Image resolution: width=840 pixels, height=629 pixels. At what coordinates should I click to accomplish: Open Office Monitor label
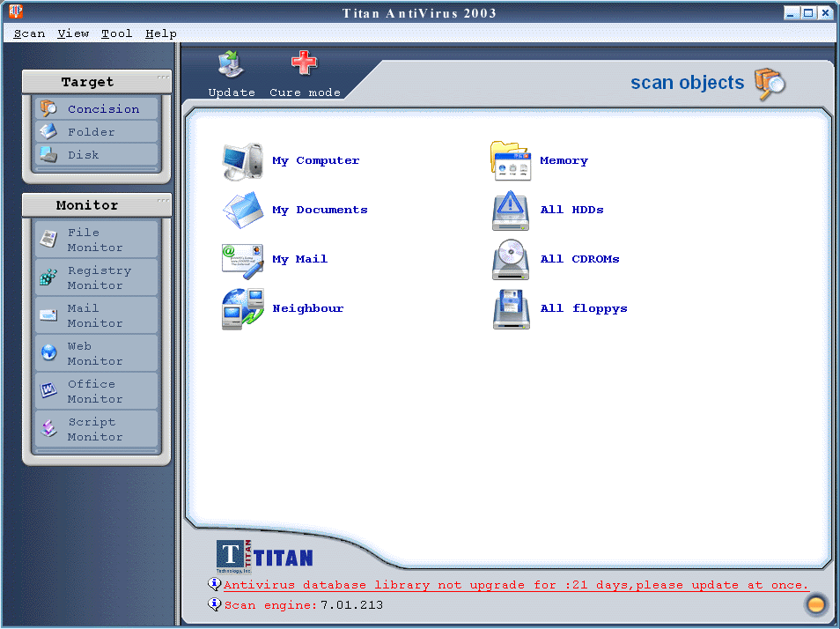coord(95,392)
